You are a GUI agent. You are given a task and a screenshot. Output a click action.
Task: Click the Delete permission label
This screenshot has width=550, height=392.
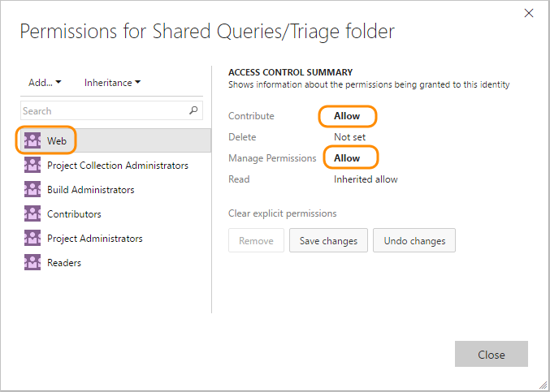(x=242, y=137)
